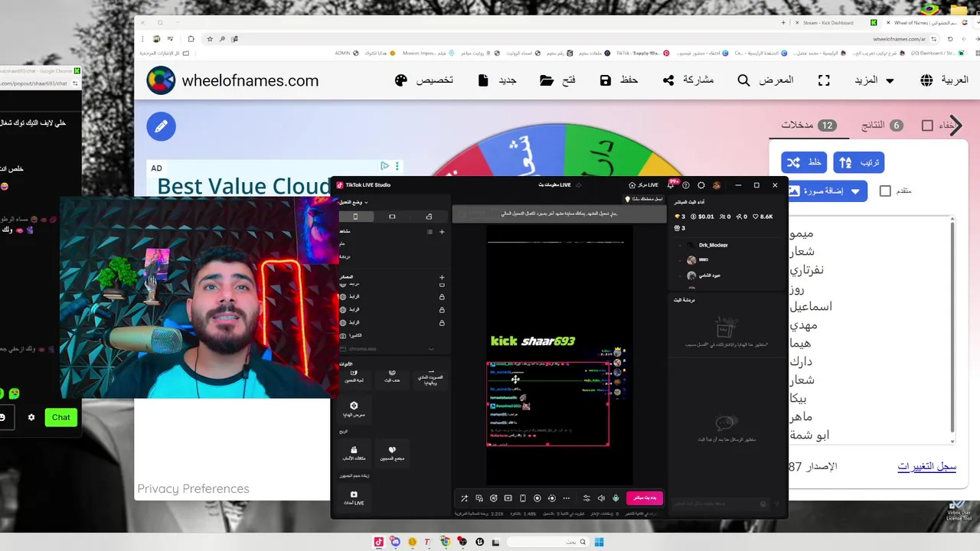Image resolution: width=980 pixels, height=551 pixels.
Task: Open the gallery المعرض search
Action: [x=765, y=80]
